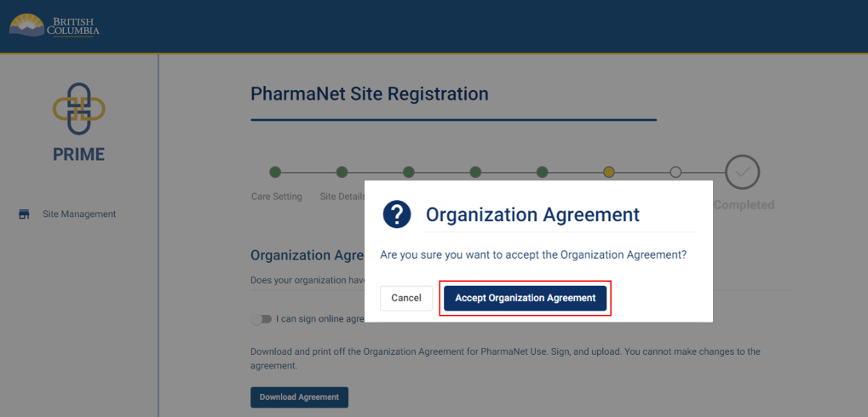Click the PharmaNet Site Registration heading
The height and width of the screenshot is (417, 868).
click(370, 94)
